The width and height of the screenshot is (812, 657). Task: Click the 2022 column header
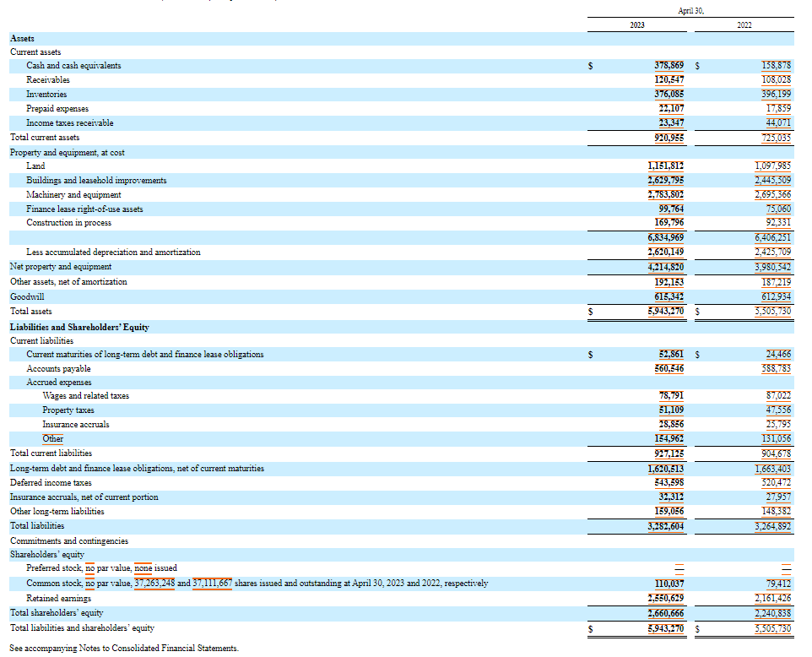pyautogui.click(x=743, y=25)
